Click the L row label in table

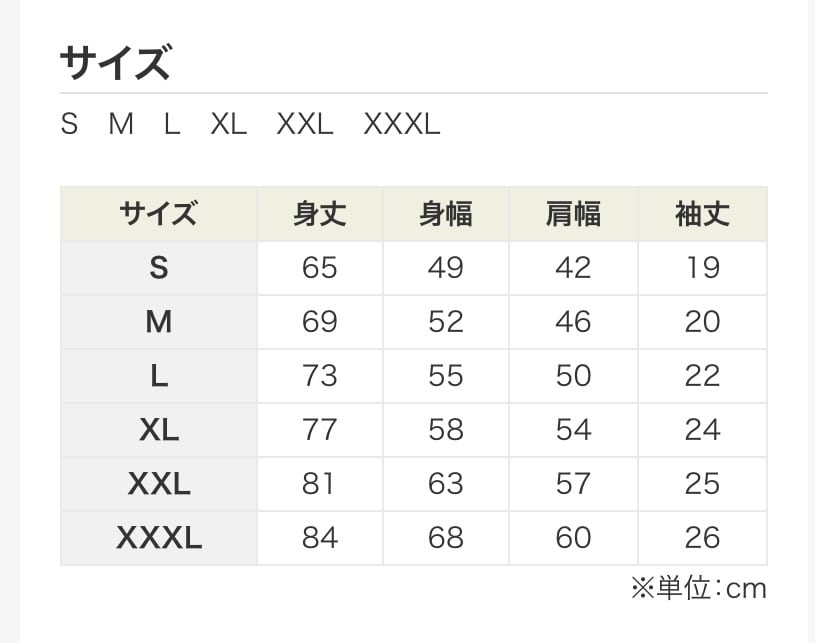click(x=158, y=375)
